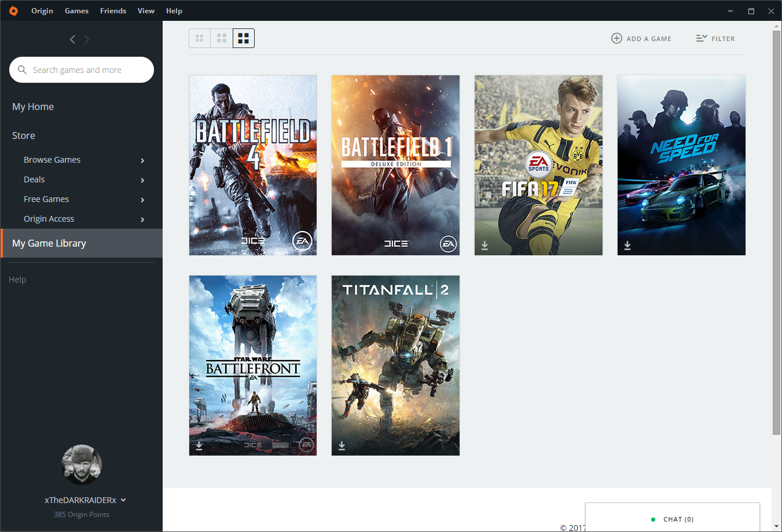Click Help link in sidebar

tap(17, 280)
